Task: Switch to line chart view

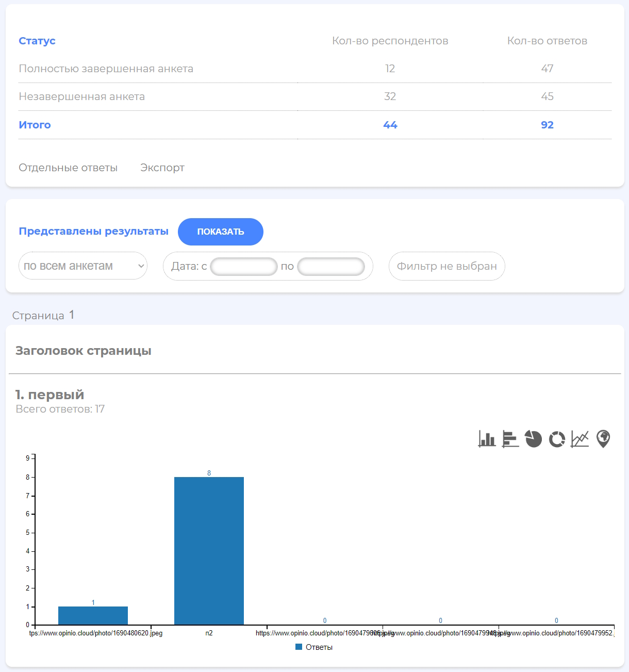Action: pos(580,439)
